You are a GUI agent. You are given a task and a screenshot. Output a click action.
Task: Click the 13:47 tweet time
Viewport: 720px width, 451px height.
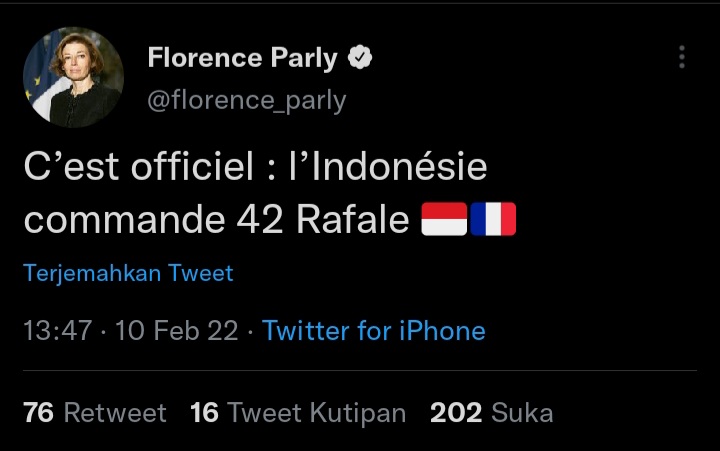(58, 331)
